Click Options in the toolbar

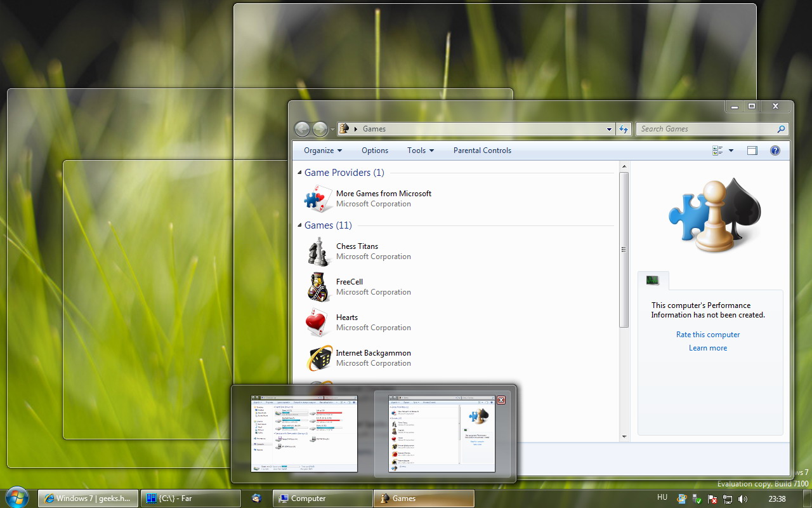[x=375, y=150]
